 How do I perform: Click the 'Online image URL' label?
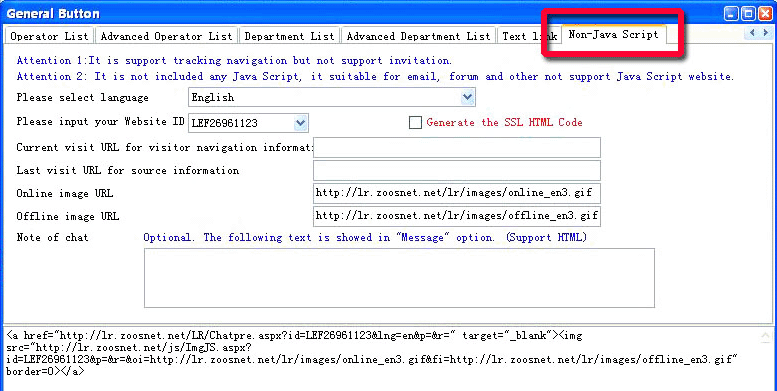pos(64,193)
